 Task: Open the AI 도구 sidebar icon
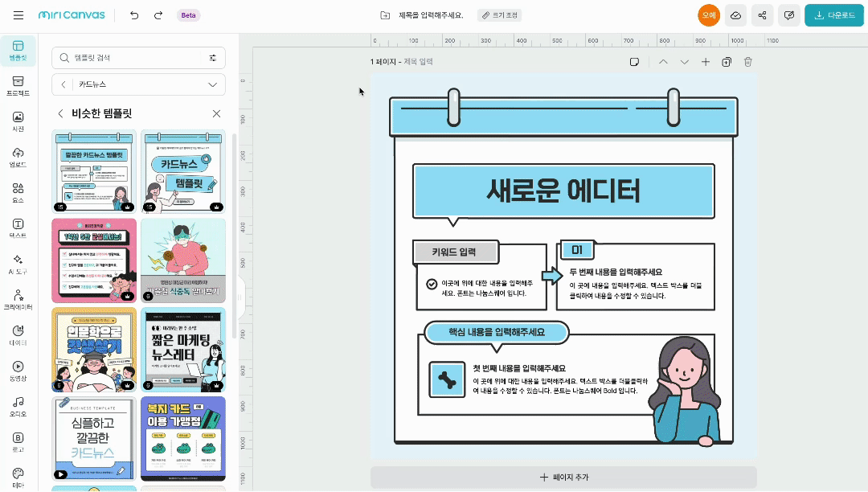click(x=18, y=264)
